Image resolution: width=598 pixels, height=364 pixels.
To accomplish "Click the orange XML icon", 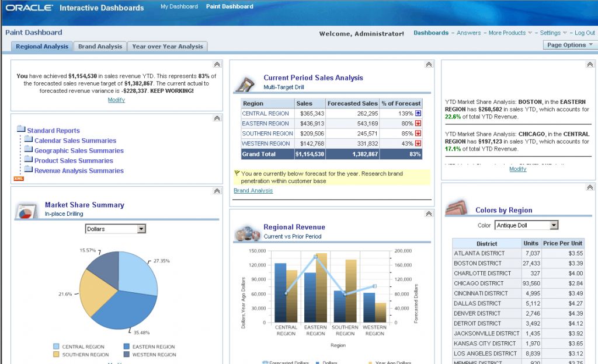I will coord(19,178).
